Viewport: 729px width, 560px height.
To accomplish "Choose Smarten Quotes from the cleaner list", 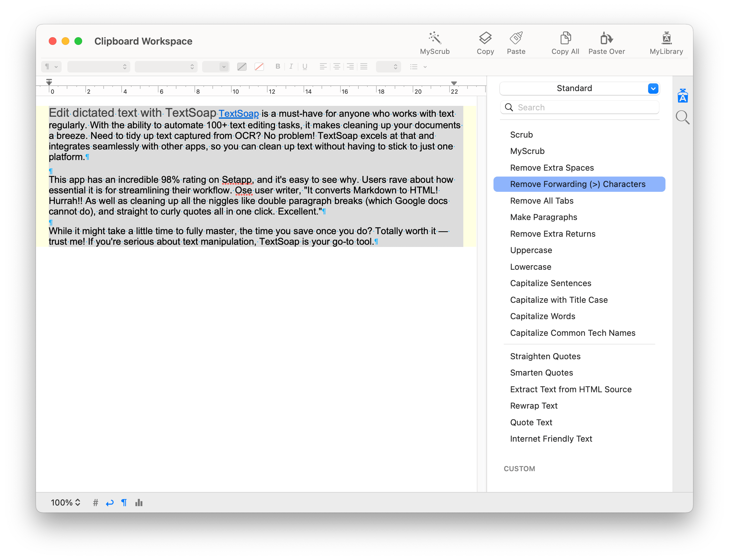I will pos(541,373).
